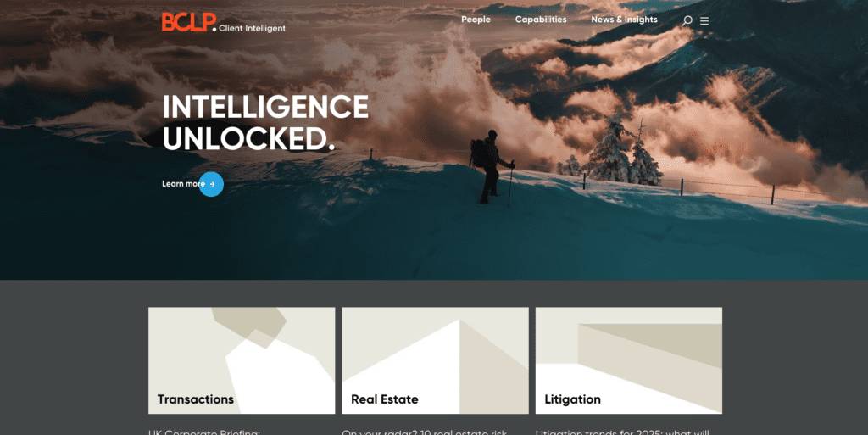Click the Intelligence Unlocked headline
Viewport: 868px width, 435px height.
265,122
